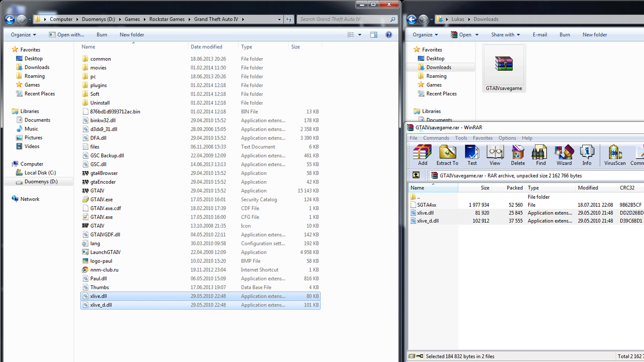Image resolution: width=644 pixels, height=362 pixels.
Task: Click Open with... in left Explorer toolbar
Action: point(66,35)
